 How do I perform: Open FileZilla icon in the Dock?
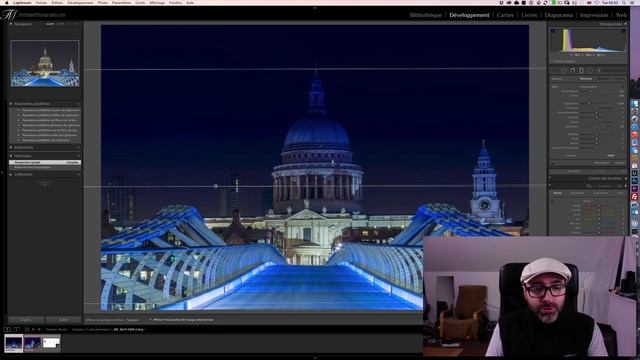coord(635,197)
